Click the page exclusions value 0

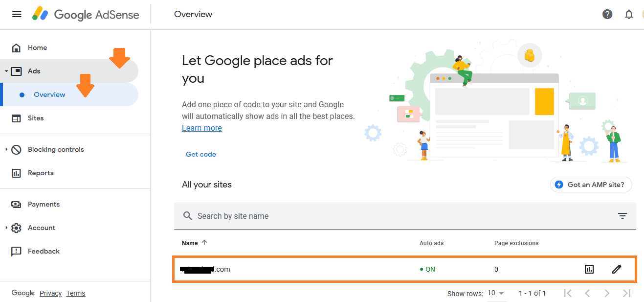pos(496,269)
